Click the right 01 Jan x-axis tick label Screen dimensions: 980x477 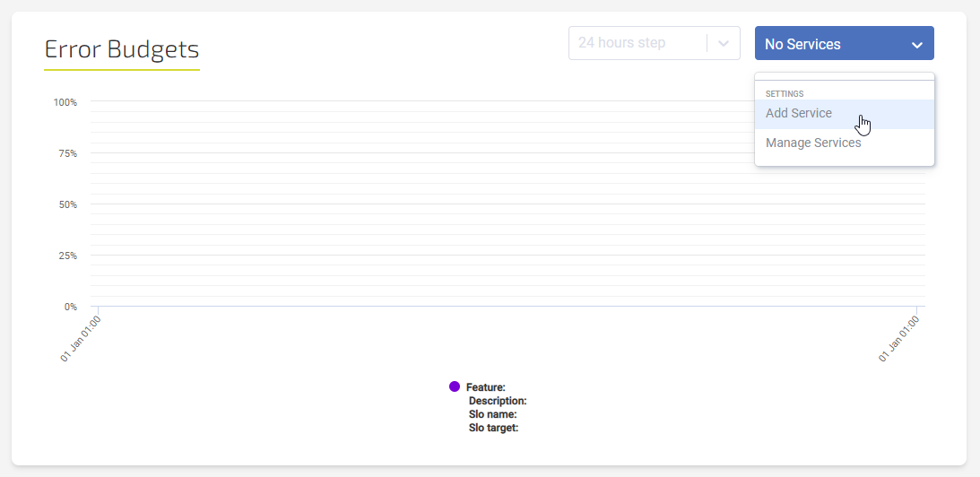coord(899,338)
